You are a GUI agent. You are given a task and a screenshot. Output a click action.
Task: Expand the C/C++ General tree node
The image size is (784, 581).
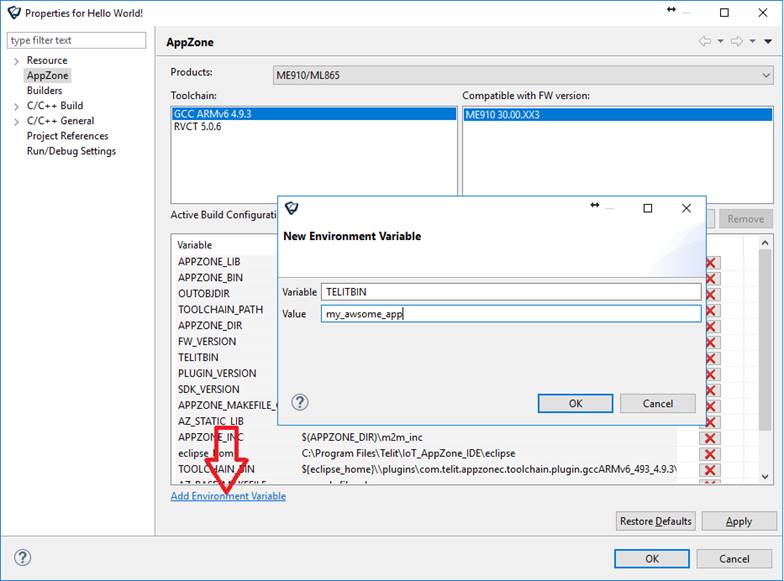[16, 122]
